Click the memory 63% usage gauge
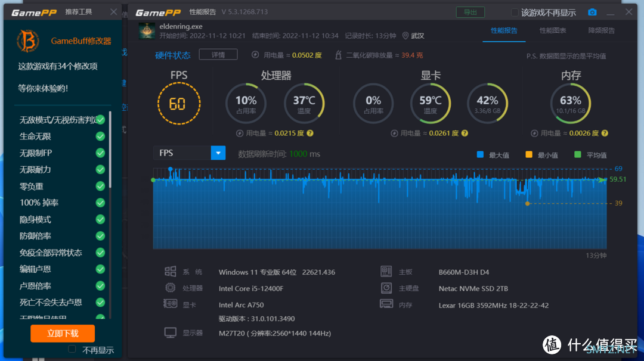 [571, 104]
